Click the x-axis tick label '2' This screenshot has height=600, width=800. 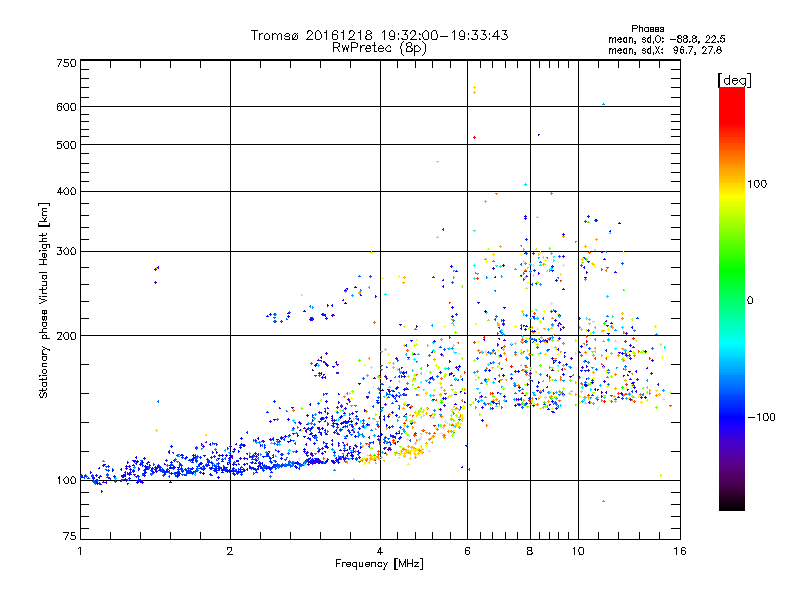(x=230, y=551)
